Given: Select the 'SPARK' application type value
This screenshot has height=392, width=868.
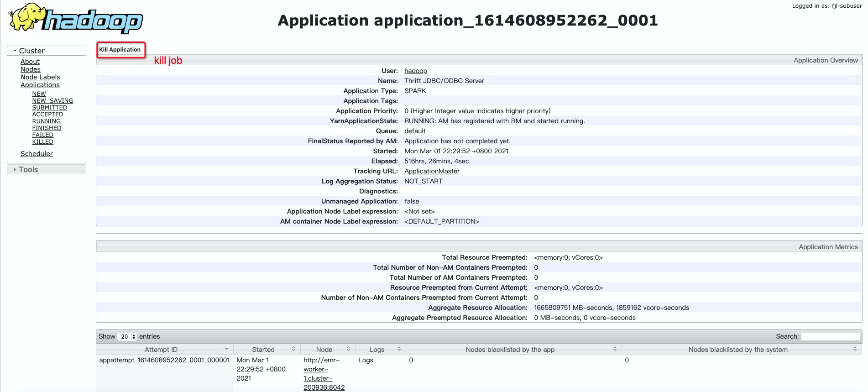Looking at the screenshot, I should [415, 91].
